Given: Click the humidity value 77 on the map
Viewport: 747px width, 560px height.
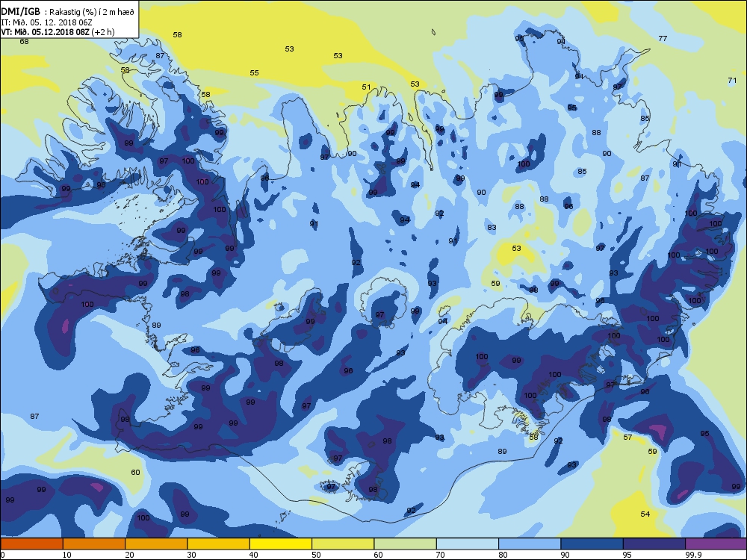Looking at the screenshot, I should pos(663,39).
